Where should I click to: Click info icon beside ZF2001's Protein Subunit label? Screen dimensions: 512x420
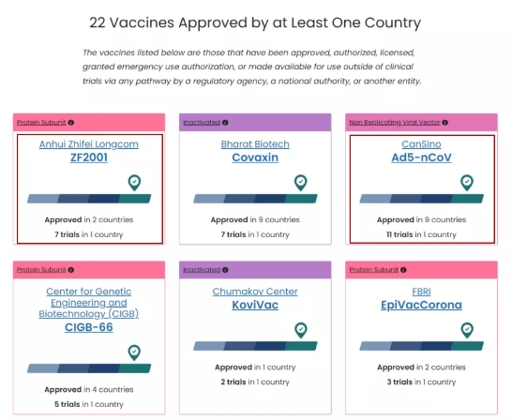click(x=71, y=123)
